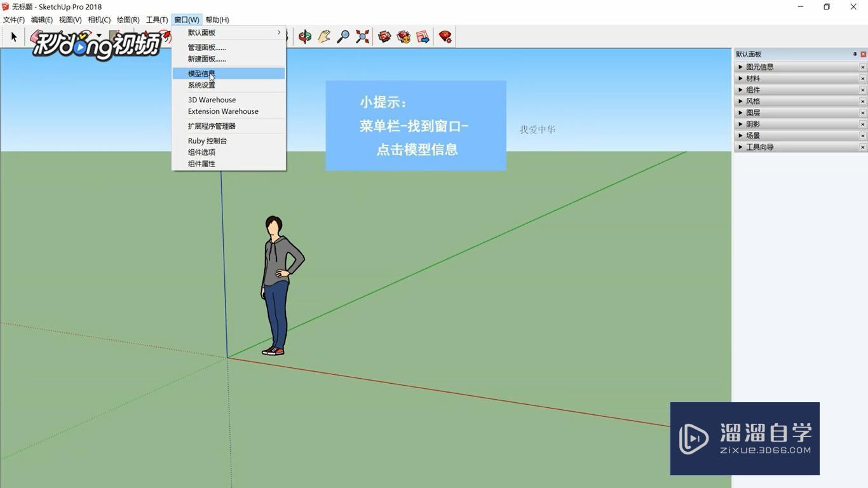Open the 绘图(R) menu

pos(128,20)
